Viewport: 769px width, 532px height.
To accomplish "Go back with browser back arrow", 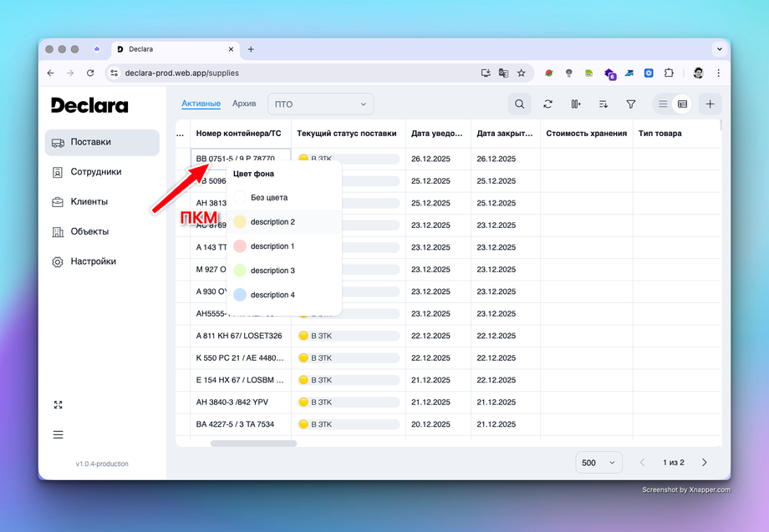I will [50, 73].
